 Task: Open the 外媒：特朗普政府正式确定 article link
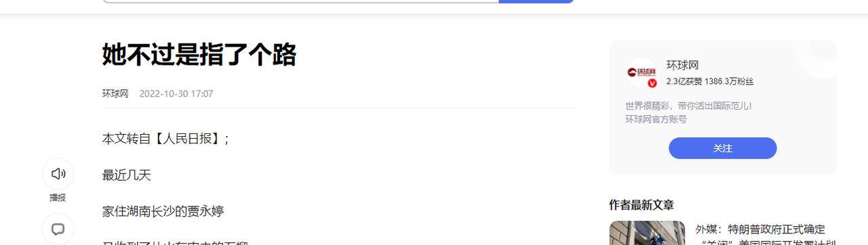760,229
